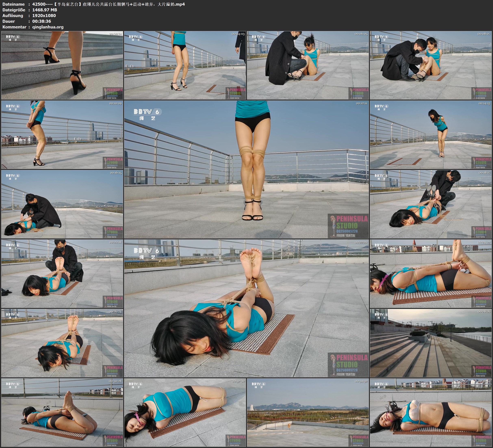The width and height of the screenshot is (493, 448).
Task: Select the frame at 00:04:03
Action: (185, 65)
